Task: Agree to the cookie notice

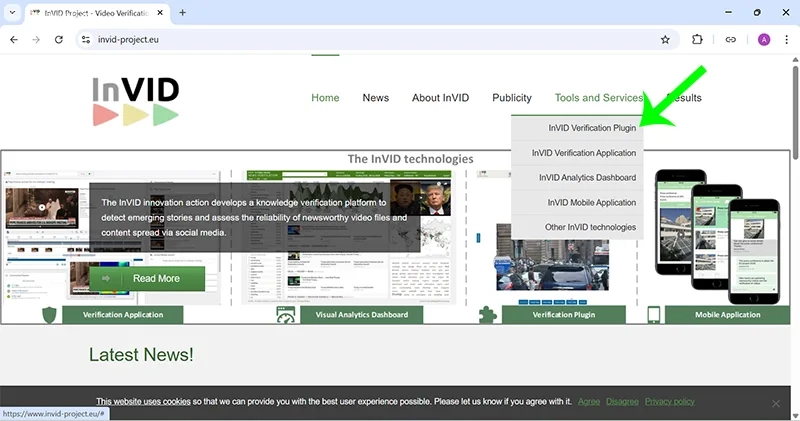Action: click(x=589, y=402)
